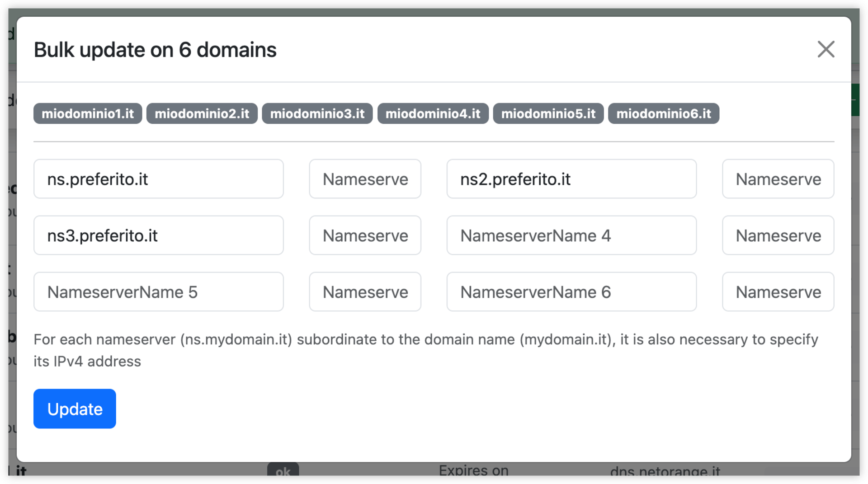Click the NameserverName 6 input field
This screenshot has height=484, width=868.
tap(571, 292)
